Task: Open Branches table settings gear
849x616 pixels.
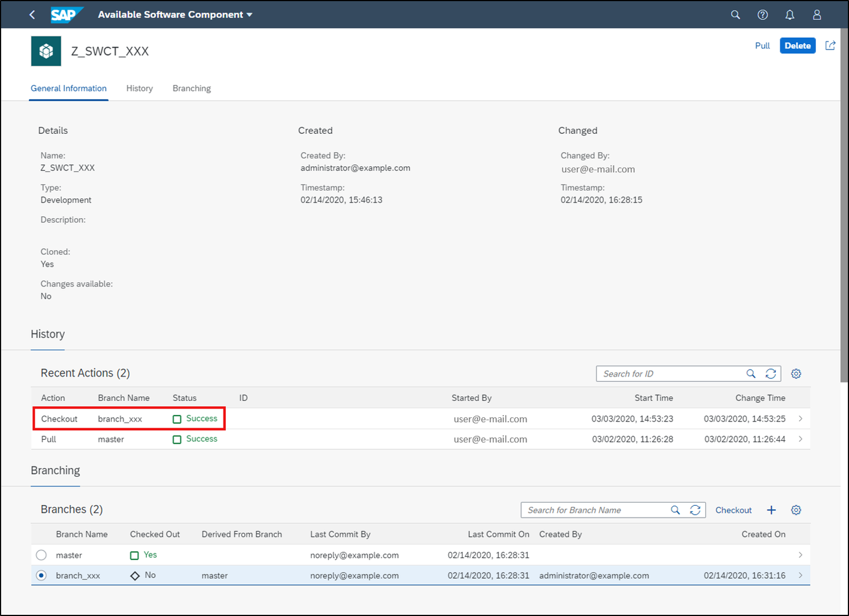Action: coord(796,510)
